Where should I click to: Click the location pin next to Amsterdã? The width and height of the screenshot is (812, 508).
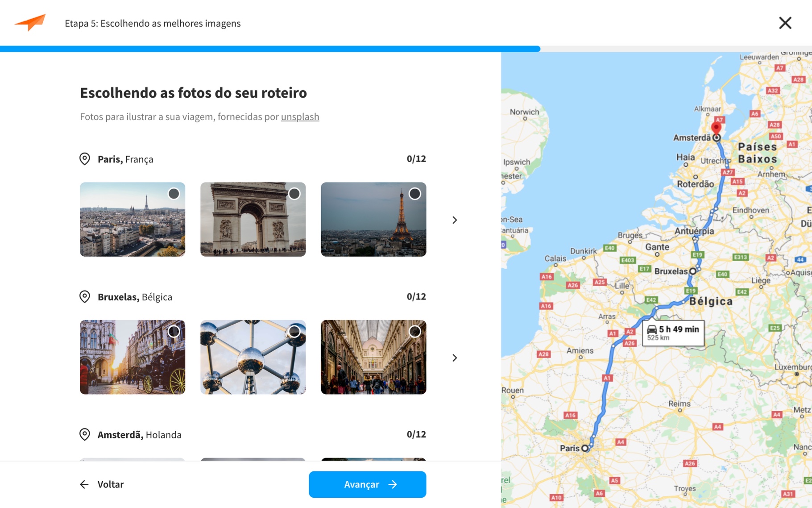[x=85, y=434]
